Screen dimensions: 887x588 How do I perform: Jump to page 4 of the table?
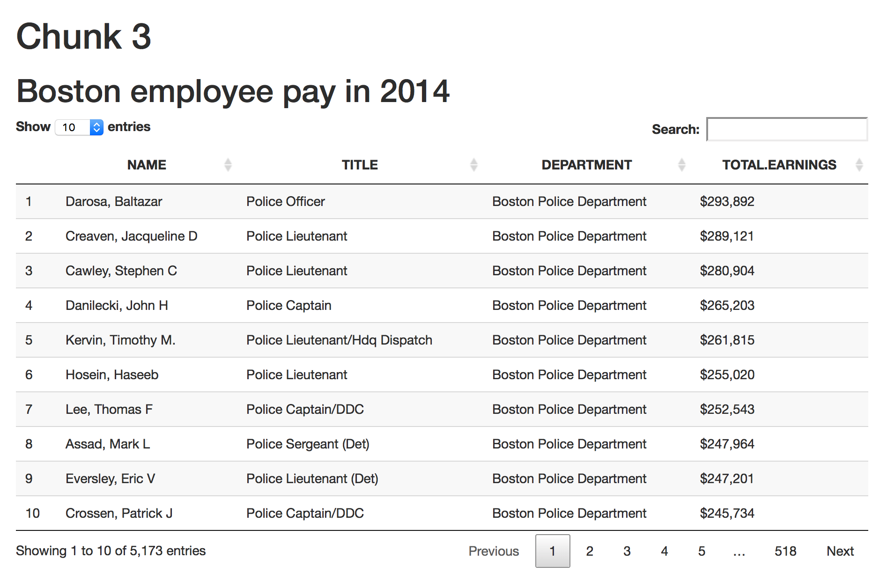[x=664, y=551]
